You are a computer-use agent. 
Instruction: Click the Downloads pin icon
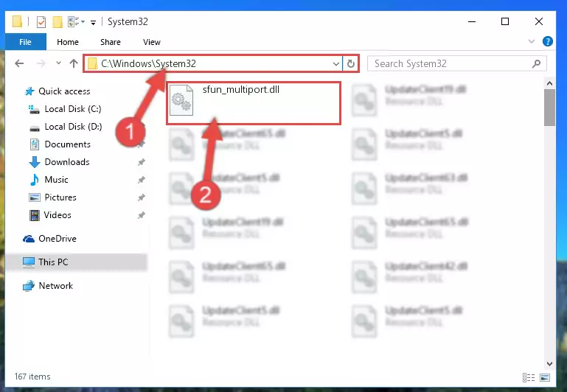142,162
